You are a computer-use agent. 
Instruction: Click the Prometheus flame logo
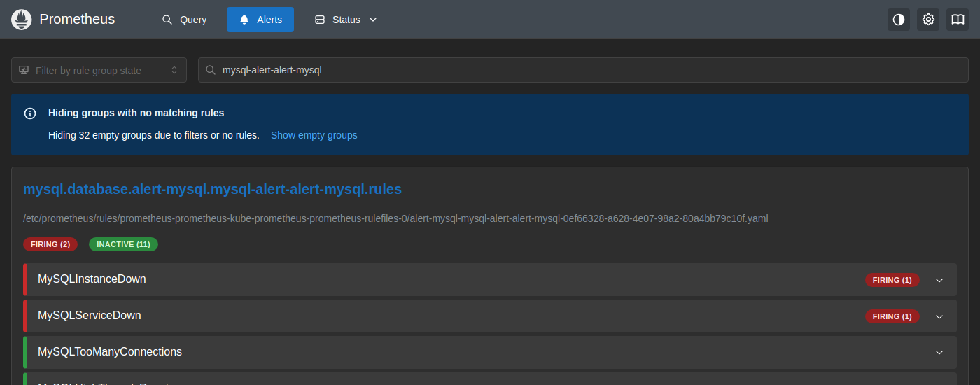click(x=22, y=20)
